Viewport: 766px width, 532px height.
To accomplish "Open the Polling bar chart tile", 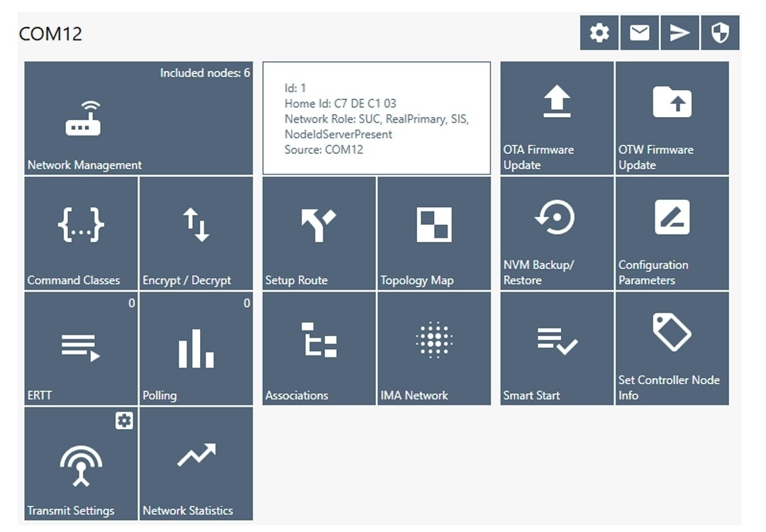I will (x=196, y=348).
